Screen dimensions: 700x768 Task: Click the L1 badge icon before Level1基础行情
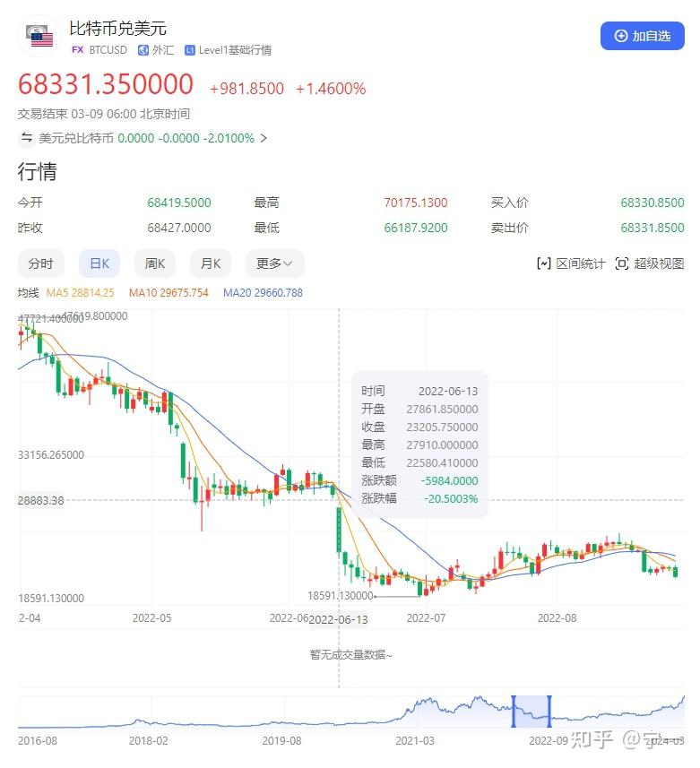point(190,50)
